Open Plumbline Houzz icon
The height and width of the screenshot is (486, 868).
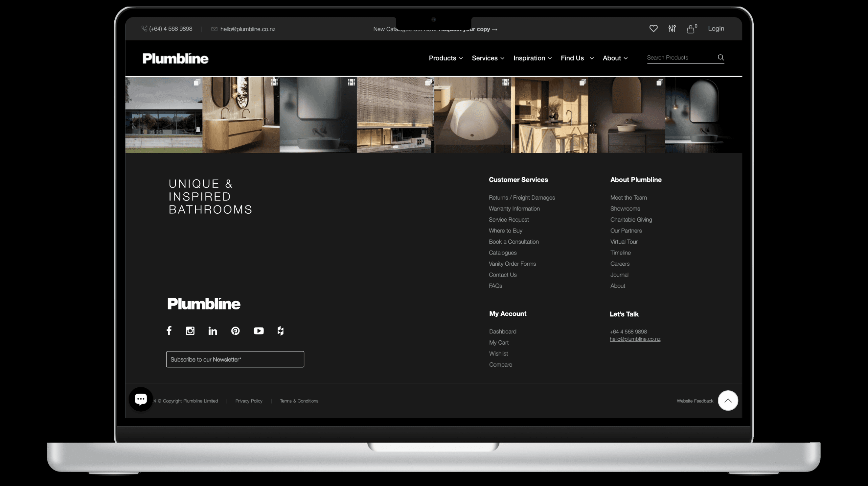coord(280,331)
